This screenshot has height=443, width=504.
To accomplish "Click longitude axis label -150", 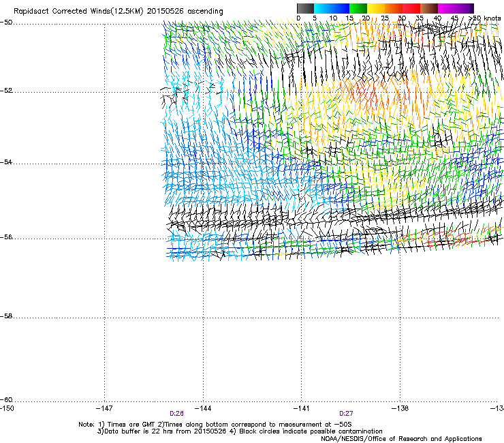I will 7,408.
